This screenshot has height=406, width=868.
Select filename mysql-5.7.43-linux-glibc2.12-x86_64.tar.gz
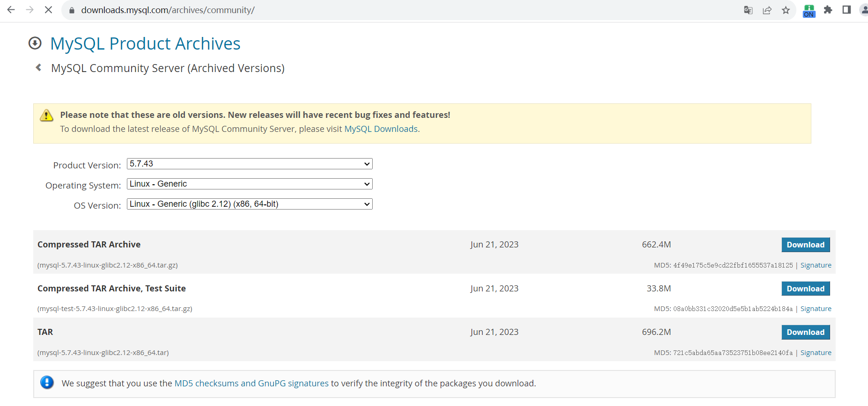(108, 265)
